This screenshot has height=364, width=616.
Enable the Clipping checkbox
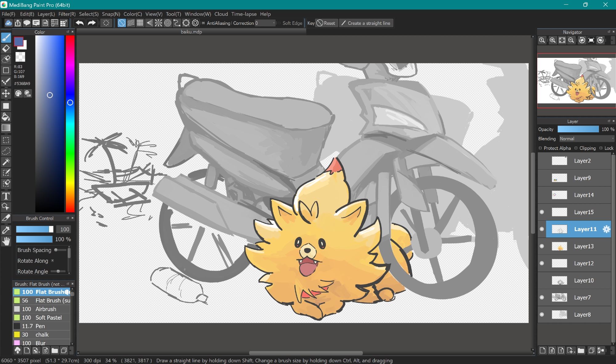coord(576,148)
